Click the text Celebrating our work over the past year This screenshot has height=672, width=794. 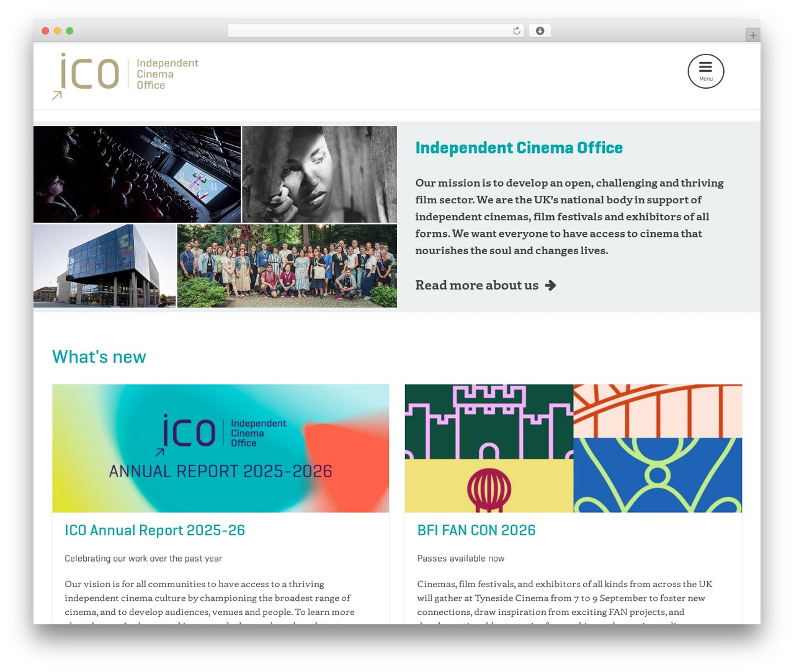coord(143,559)
